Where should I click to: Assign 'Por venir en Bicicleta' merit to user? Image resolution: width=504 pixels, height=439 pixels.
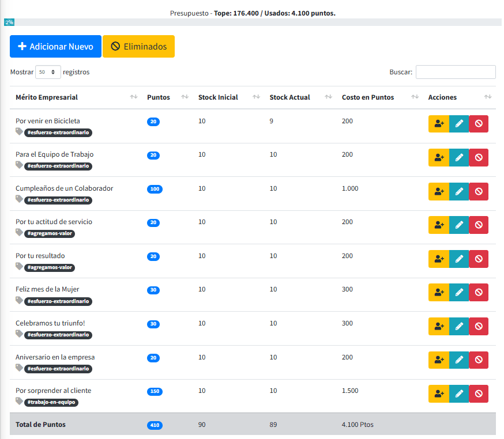[x=438, y=124]
